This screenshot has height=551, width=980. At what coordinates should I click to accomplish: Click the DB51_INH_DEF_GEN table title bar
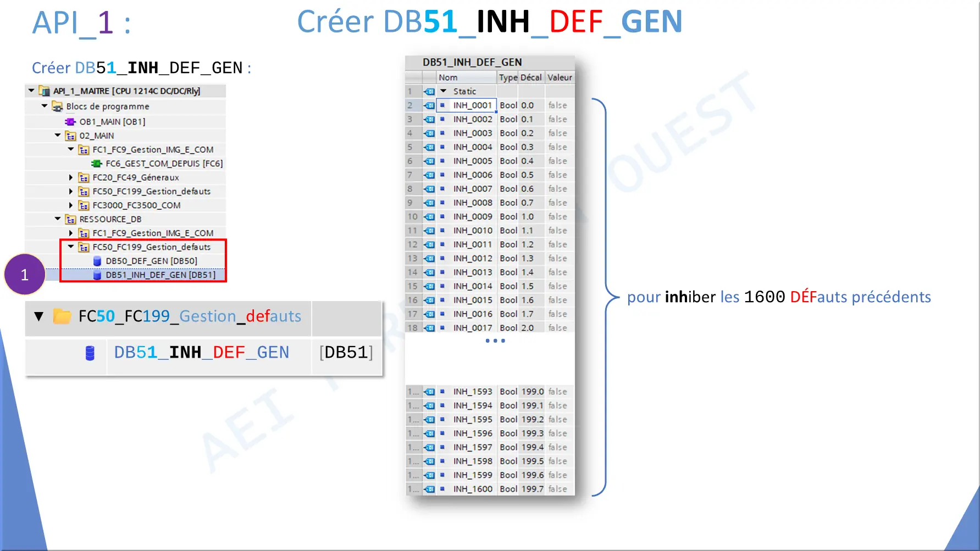click(x=490, y=63)
